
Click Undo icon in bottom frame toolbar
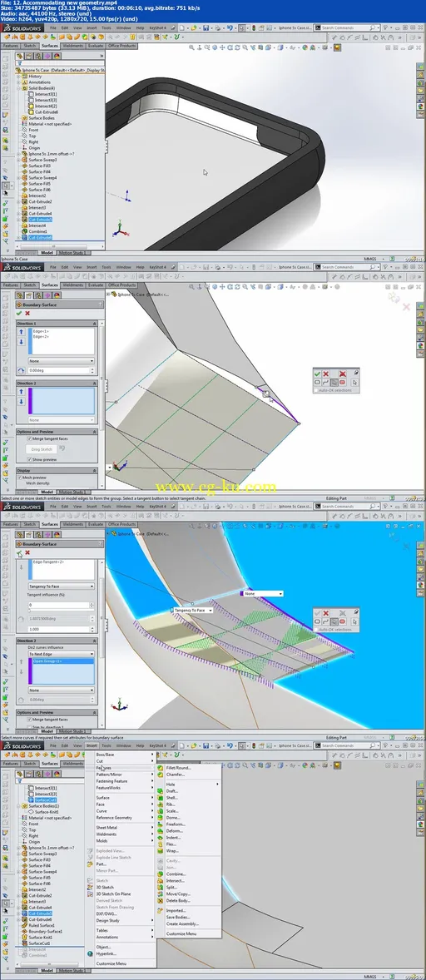point(230,745)
